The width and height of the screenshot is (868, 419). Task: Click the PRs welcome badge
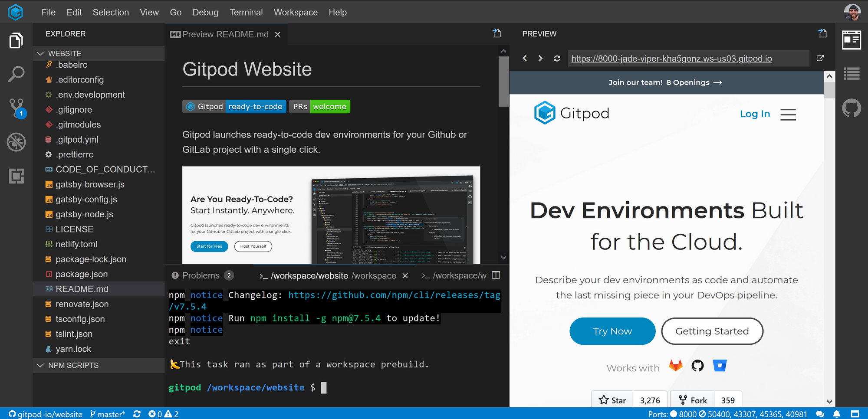[319, 106]
